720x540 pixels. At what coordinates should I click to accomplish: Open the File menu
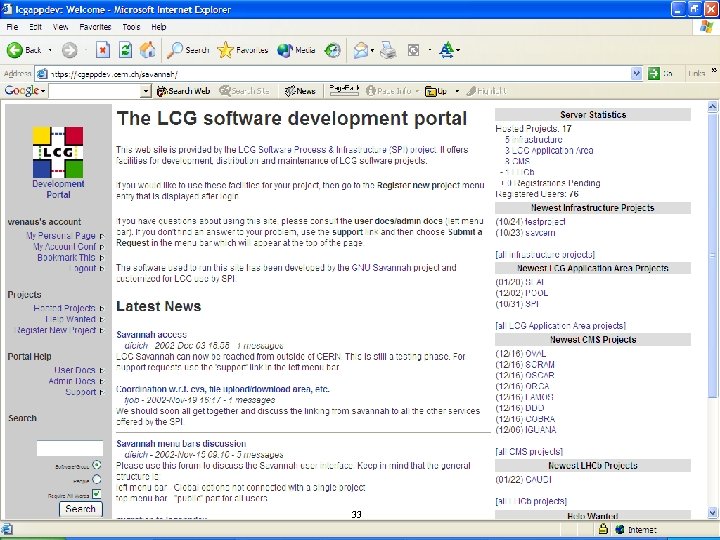(x=12, y=27)
